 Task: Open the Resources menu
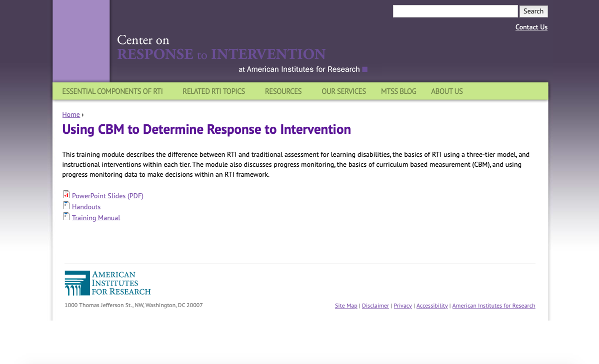(283, 91)
